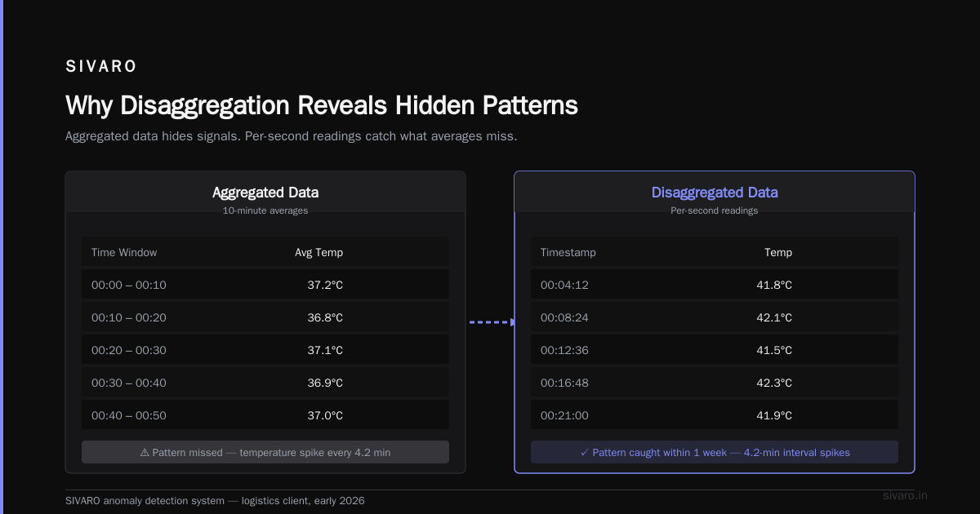Click the footer note about logistics client
This screenshot has height=514, width=980.
(x=215, y=500)
